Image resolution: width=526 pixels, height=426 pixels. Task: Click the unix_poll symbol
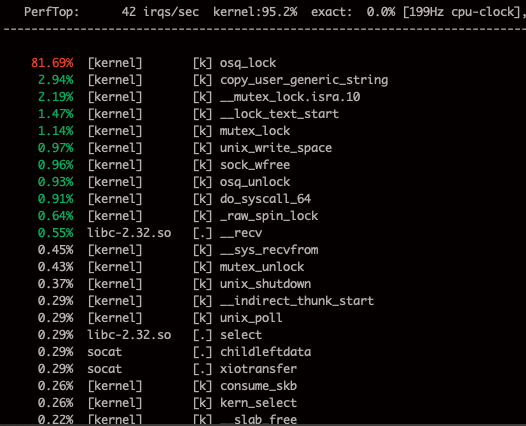(251, 318)
